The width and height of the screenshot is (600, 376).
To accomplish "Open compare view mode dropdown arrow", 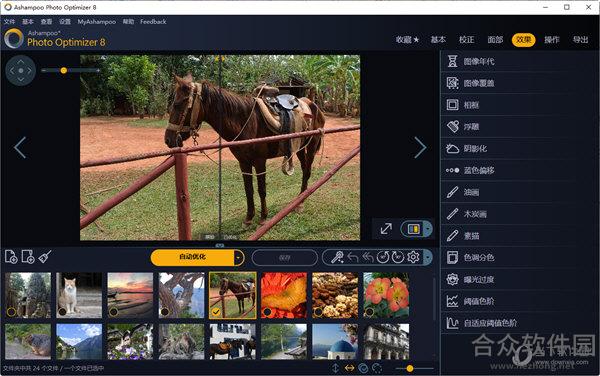I will (x=428, y=229).
